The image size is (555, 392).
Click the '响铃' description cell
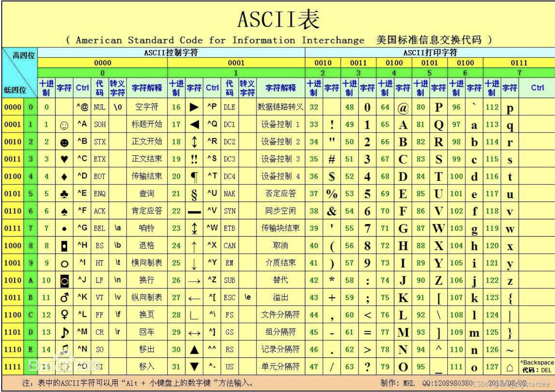146,228
